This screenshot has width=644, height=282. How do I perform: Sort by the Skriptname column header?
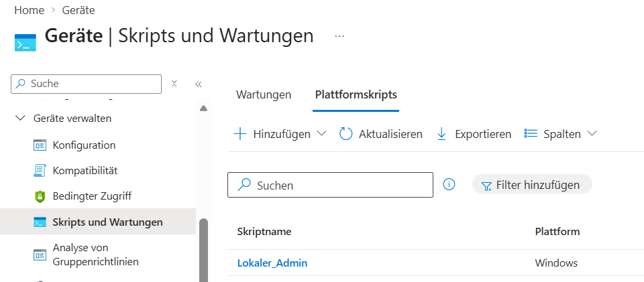(x=264, y=232)
